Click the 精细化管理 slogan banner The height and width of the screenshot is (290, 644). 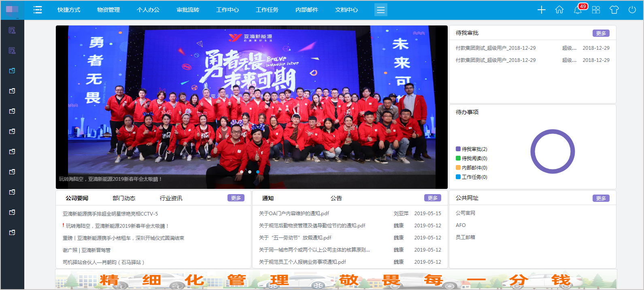(336, 279)
